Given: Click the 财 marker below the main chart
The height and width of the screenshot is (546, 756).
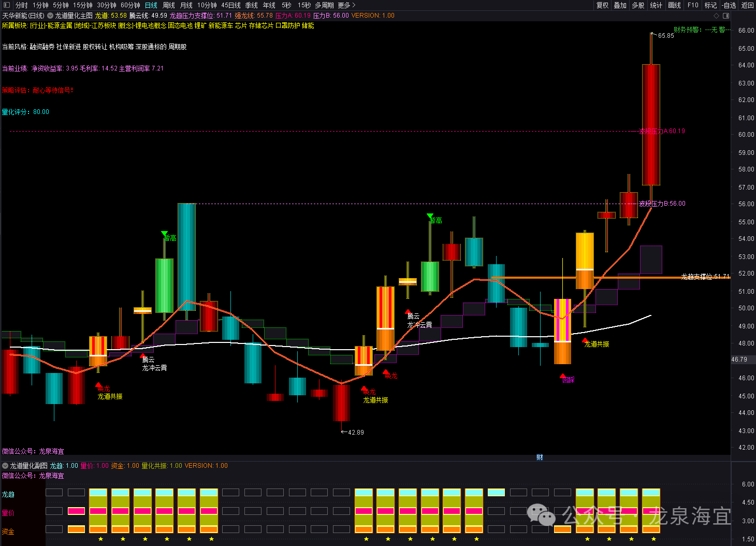Looking at the screenshot, I should pos(540,457).
